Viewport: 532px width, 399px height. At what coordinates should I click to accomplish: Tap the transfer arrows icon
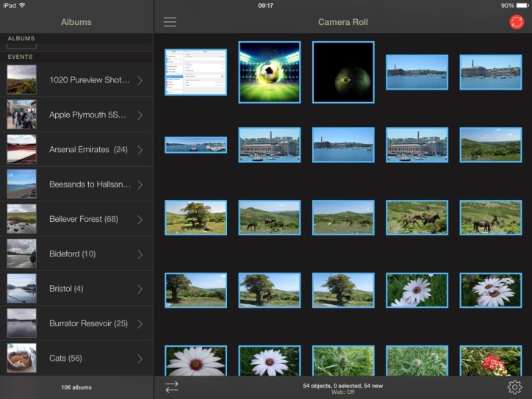point(172,387)
